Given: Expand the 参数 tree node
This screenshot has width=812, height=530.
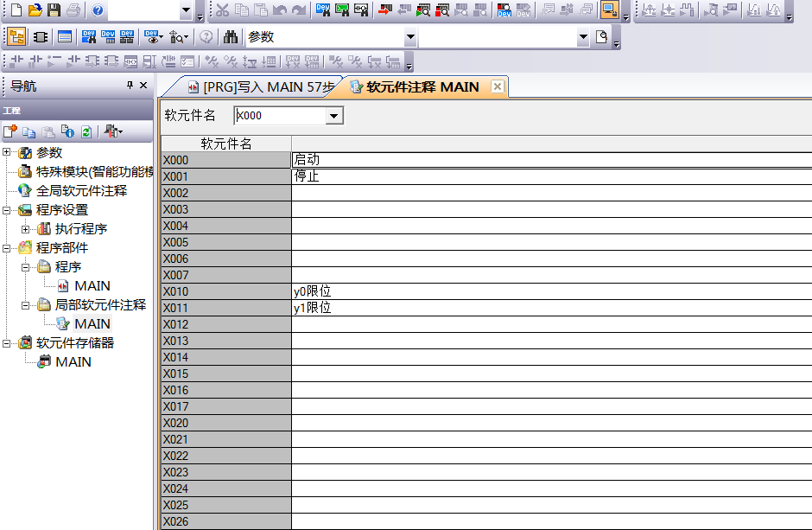Looking at the screenshot, I should pos(7,153).
